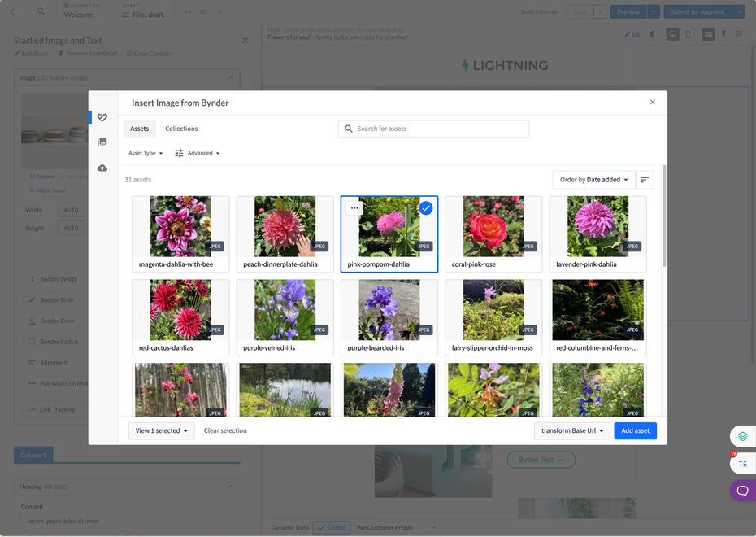Select the magenta-dahlia-with-bee thumbnail

pyautogui.click(x=180, y=234)
